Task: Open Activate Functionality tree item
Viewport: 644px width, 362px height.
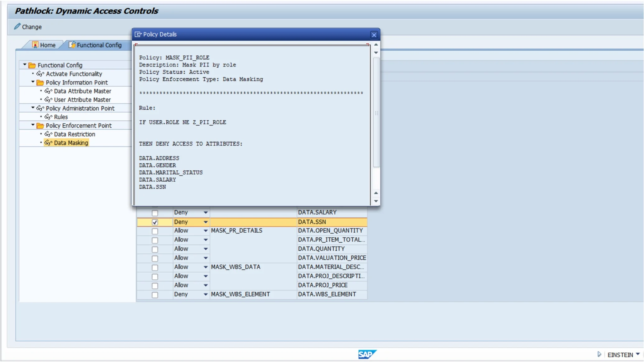Action: 74,74
